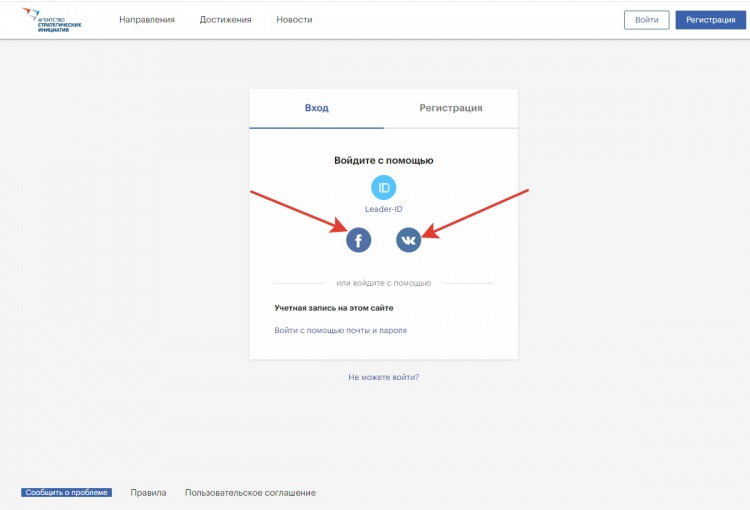750x510 pixels.
Task: Click the Facebook login icon
Action: coord(358,240)
